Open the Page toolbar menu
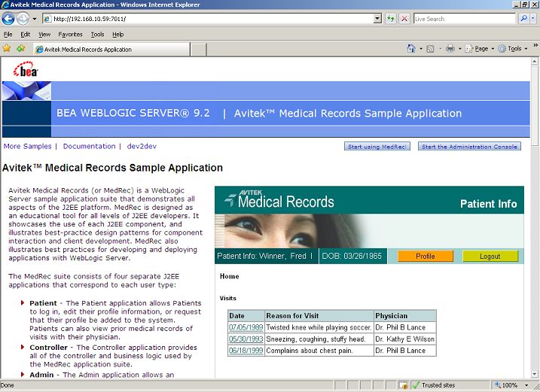 click(x=480, y=49)
